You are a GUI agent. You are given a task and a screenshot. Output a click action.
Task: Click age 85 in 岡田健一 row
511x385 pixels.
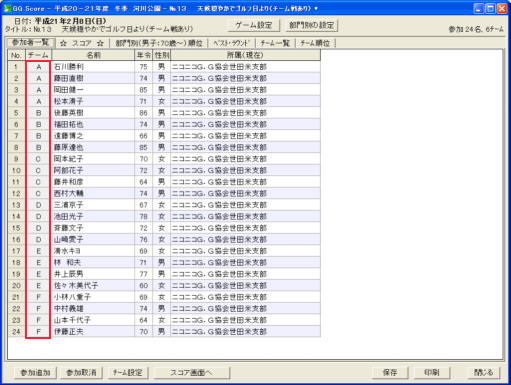pos(144,90)
